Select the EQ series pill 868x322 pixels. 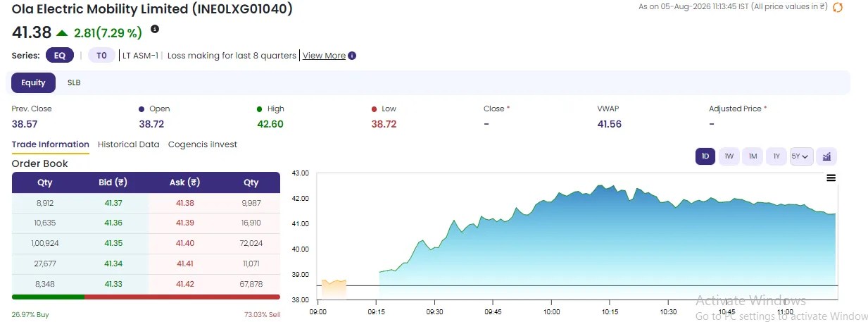pyautogui.click(x=60, y=56)
